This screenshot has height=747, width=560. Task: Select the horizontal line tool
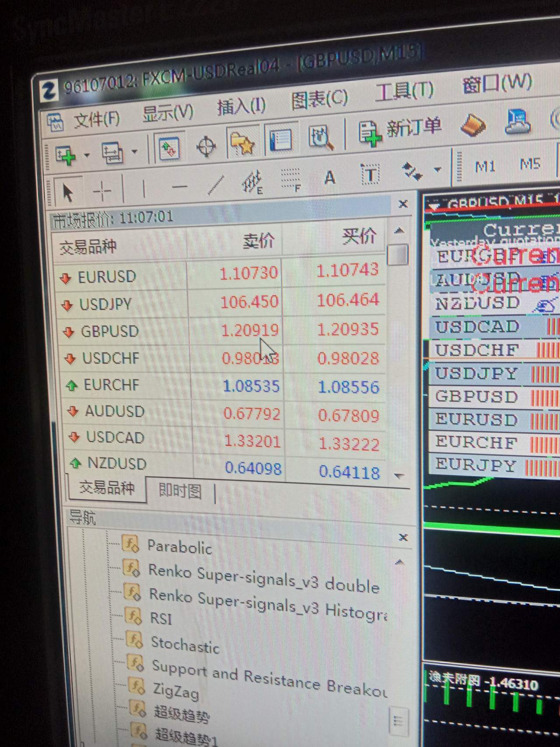click(x=179, y=187)
